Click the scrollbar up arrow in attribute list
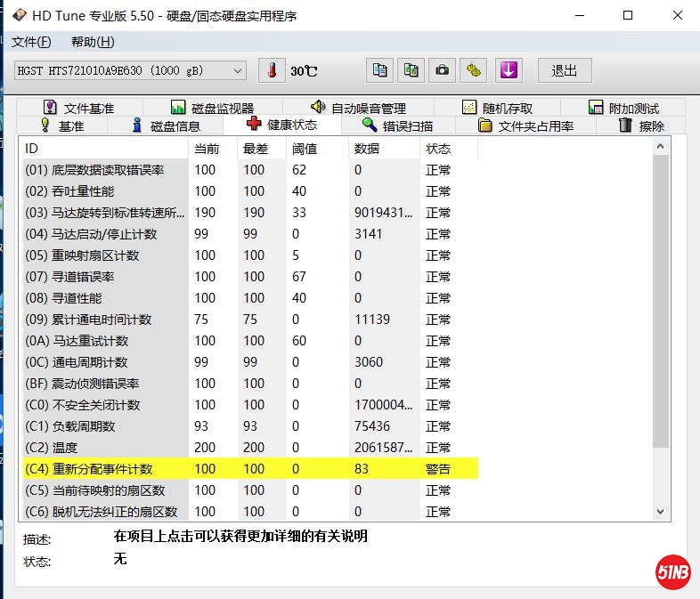The width and height of the screenshot is (700, 599). point(660,147)
